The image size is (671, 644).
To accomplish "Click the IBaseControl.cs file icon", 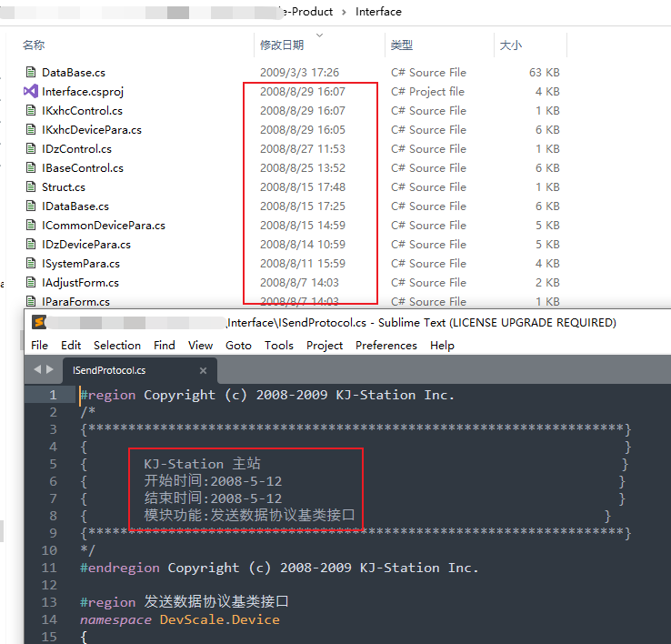I will [31, 167].
